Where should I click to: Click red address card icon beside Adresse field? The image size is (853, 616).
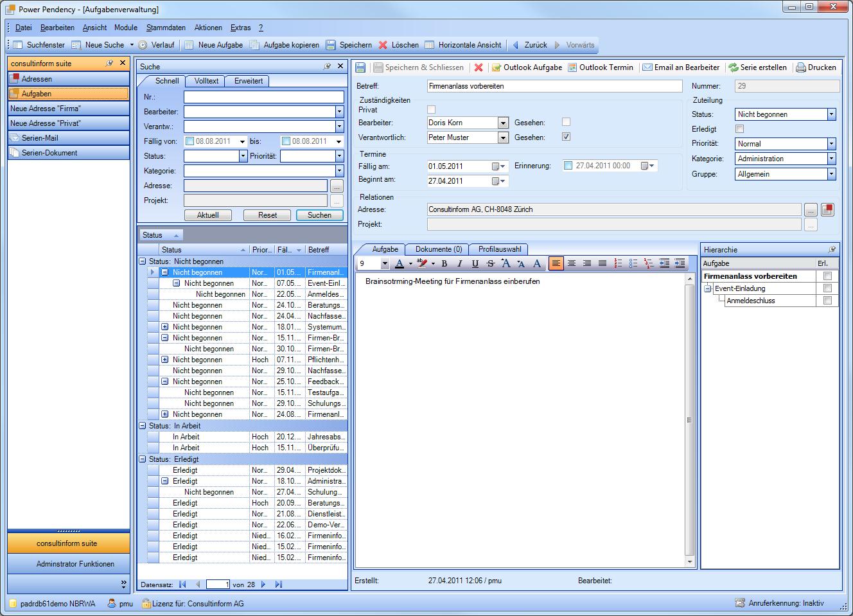(827, 209)
